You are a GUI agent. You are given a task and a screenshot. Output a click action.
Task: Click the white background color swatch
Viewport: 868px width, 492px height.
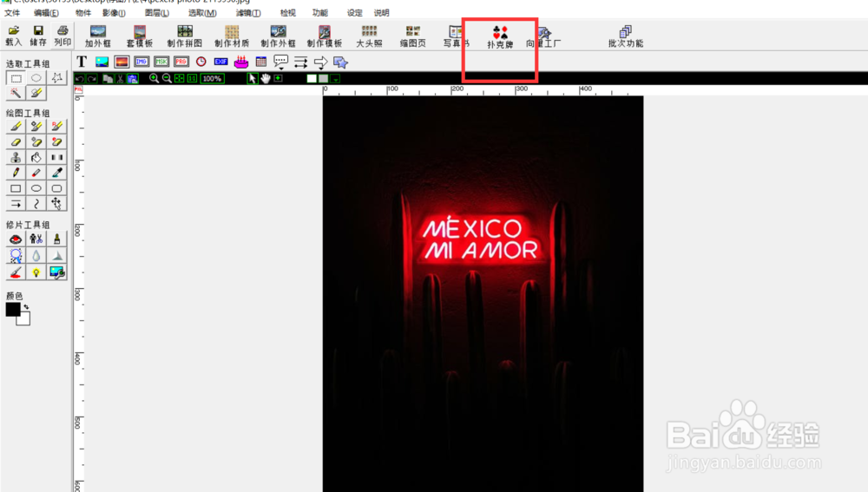coord(24,320)
